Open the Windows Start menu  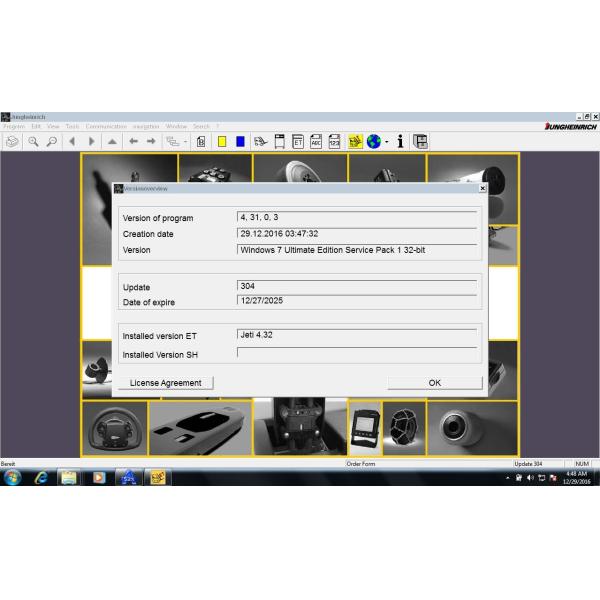coord(12,478)
